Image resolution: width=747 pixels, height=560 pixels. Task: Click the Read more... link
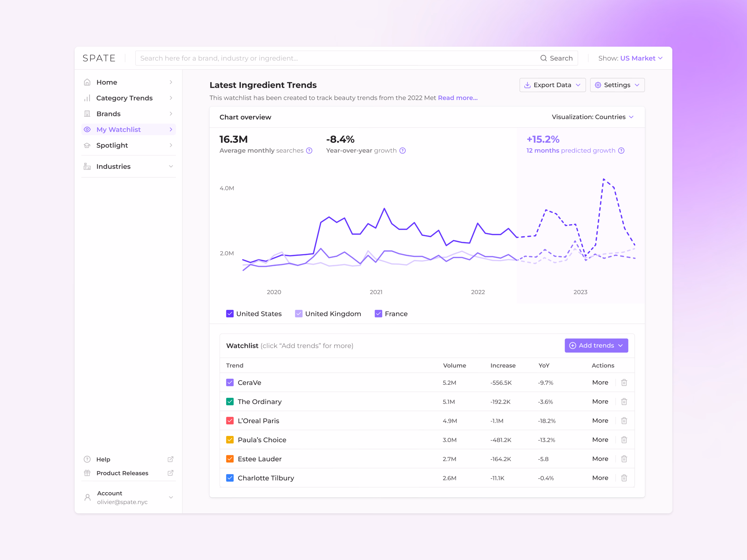(458, 98)
